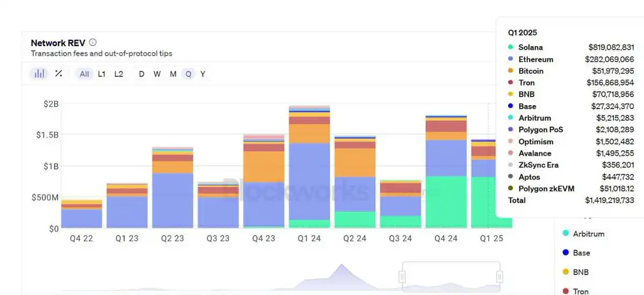Image resolution: width=644 pixels, height=295 pixels.
Task: Set time interval to Monthly (M)
Action: [x=173, y=74]
